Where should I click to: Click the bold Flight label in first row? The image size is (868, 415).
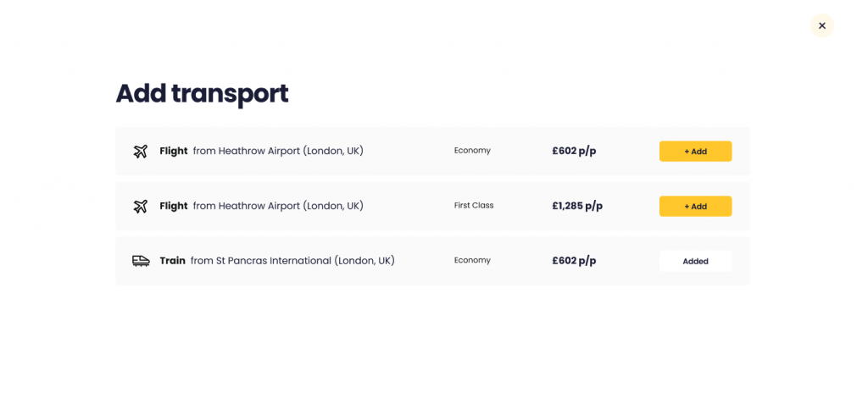174,151
